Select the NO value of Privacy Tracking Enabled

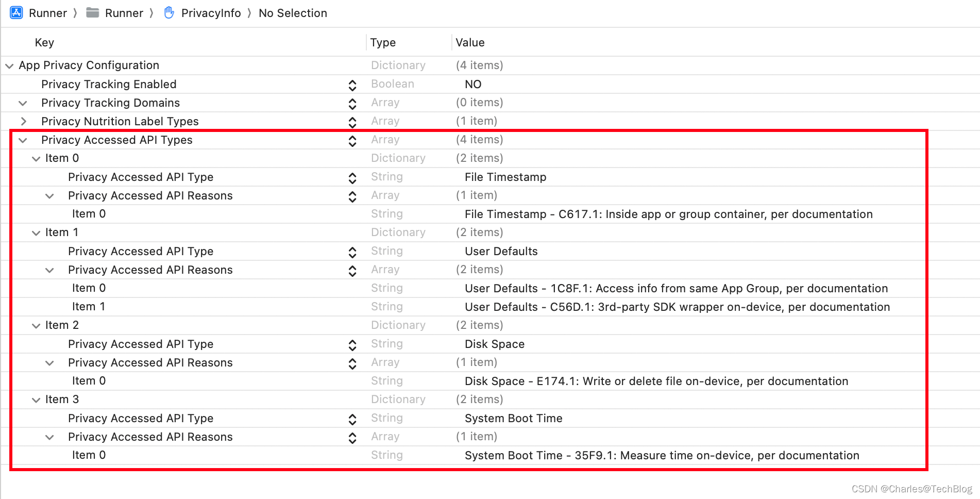pos(473,84)
